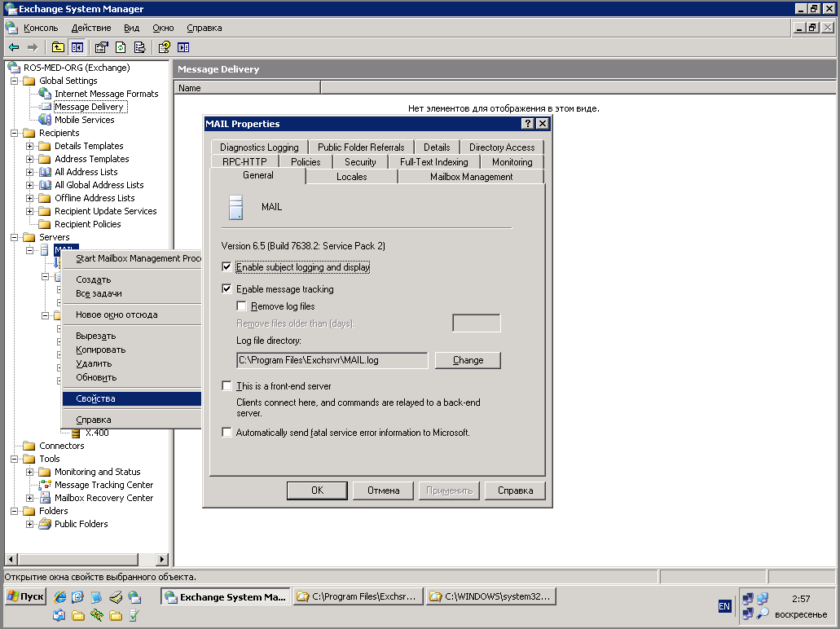The width and height of the screenshot is (840, 629).
Task: Click the Back arrow in the toolbar
Action: (x=14, y=48)
